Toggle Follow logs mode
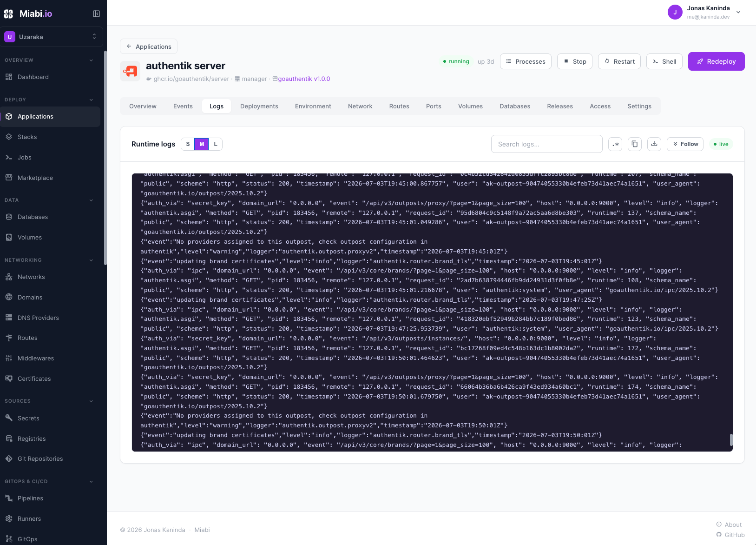The image size is (756, 545). [685, 144]
